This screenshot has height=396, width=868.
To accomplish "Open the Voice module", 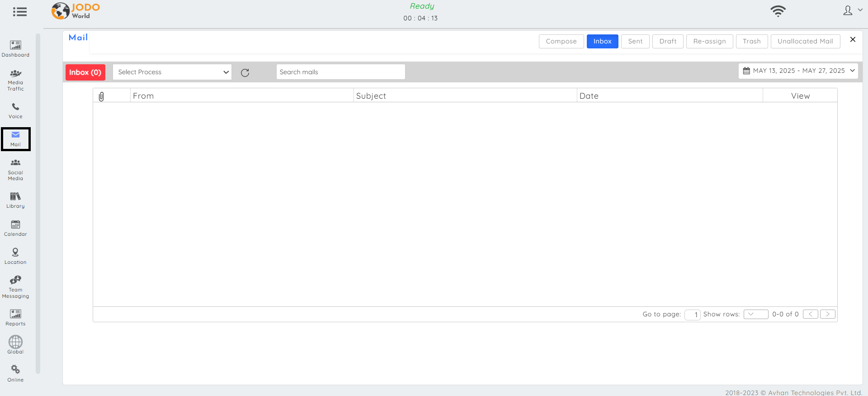I will pyautogui.click(x=15, y=110).
